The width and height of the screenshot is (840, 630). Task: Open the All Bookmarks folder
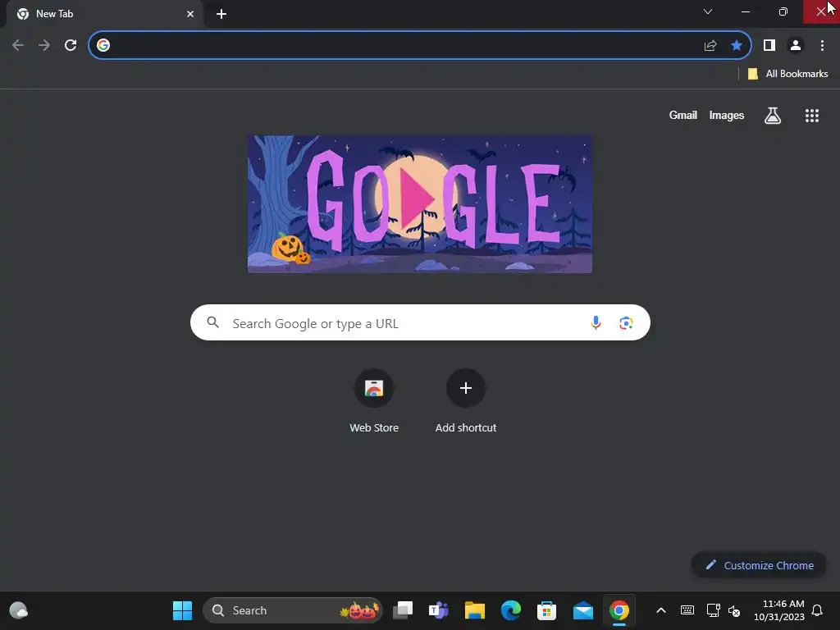pos(787,74)
